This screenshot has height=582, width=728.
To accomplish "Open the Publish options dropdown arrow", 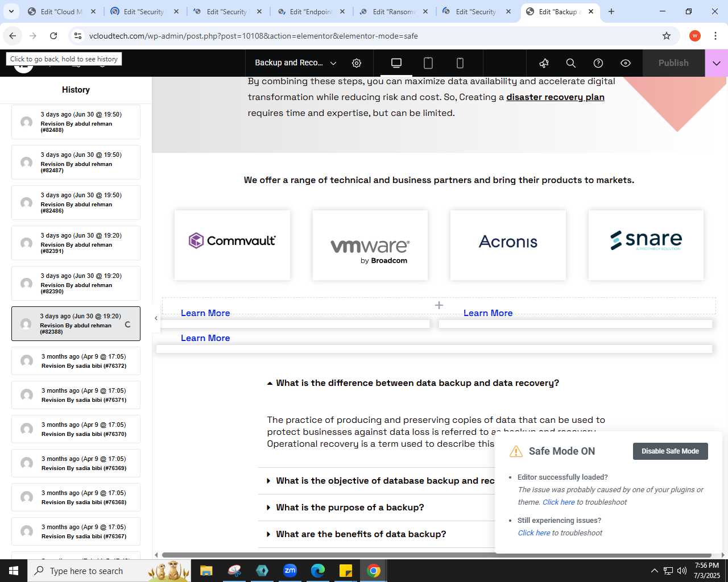I will [717, 63].
